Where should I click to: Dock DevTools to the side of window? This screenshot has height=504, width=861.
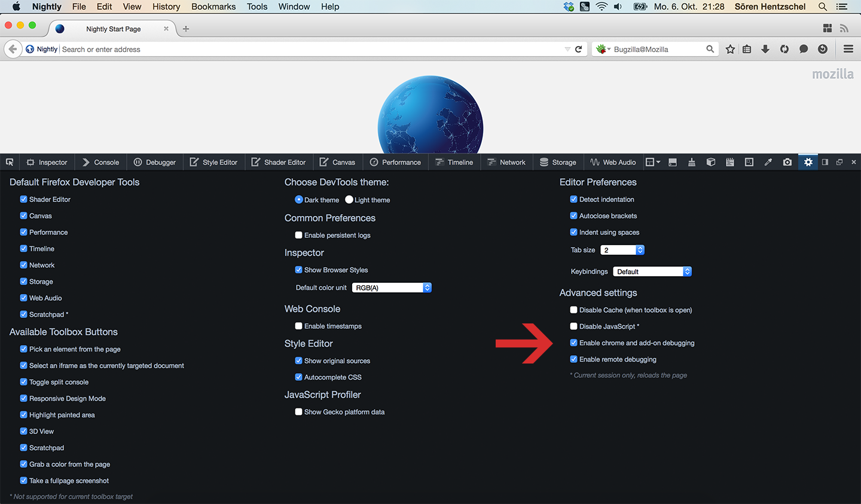825,162
